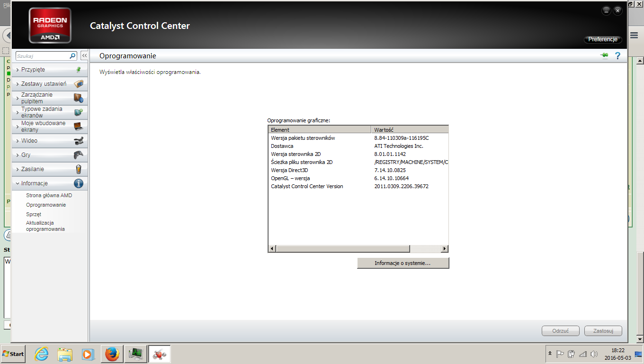The height and width of the screenshot is (364, 644).
Task: Select the Wersja Direct3D row
Action: coord(358,170)
